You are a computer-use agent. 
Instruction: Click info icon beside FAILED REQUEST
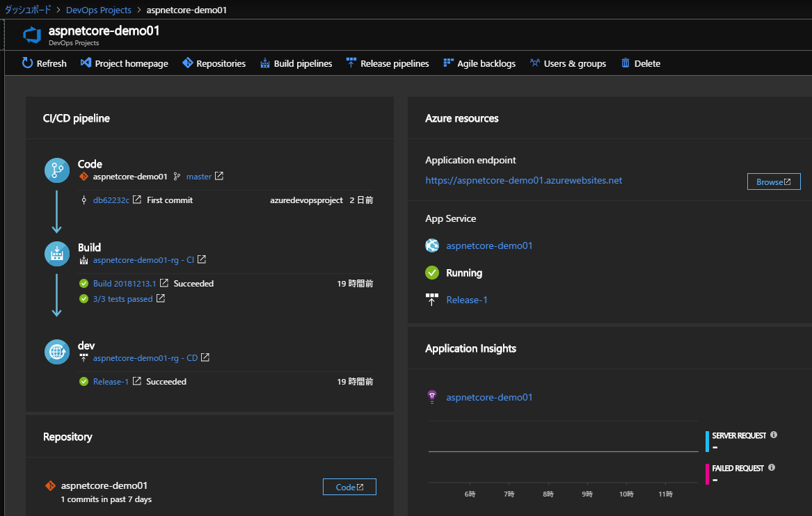pos(772,467)
